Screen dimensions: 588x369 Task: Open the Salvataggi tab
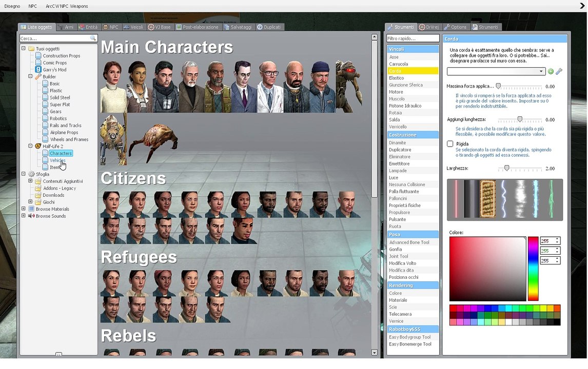click(x=238, y=27)
